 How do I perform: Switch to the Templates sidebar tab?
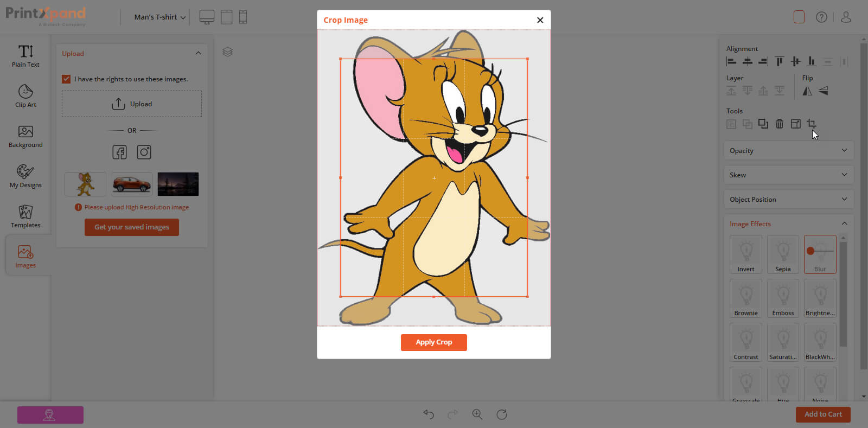25,216
